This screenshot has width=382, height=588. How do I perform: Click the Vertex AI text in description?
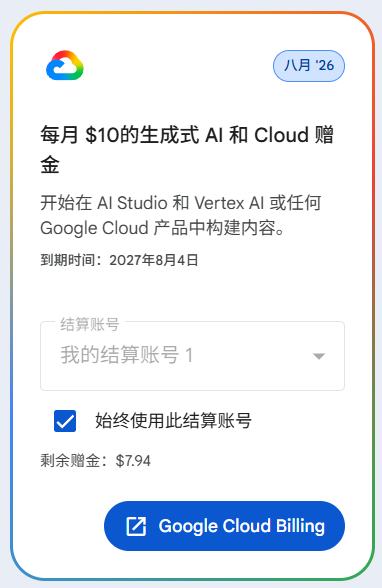tap(229, 203)
